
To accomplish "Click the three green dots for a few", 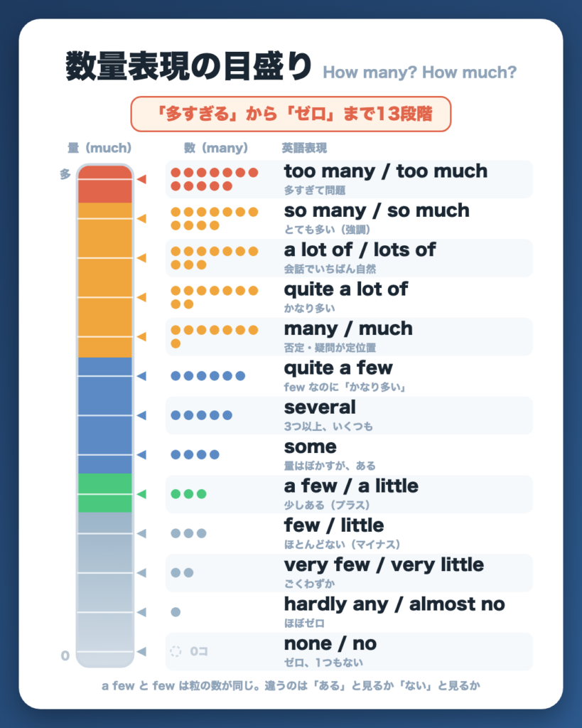I will pos(188,494).
